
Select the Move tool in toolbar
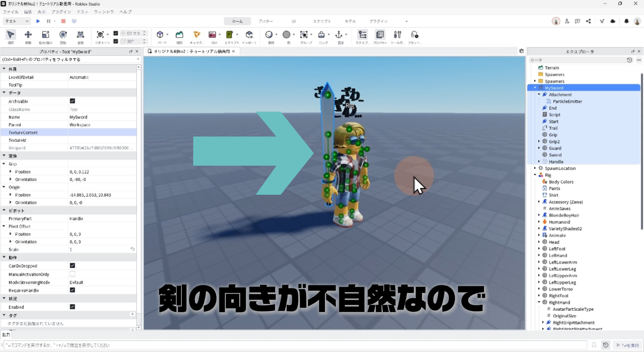pos(28,35)
